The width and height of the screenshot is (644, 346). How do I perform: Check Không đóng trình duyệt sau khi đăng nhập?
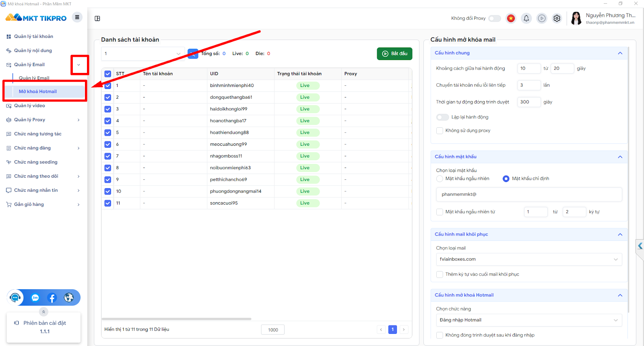pyautogui.click(x=440, y=335)
